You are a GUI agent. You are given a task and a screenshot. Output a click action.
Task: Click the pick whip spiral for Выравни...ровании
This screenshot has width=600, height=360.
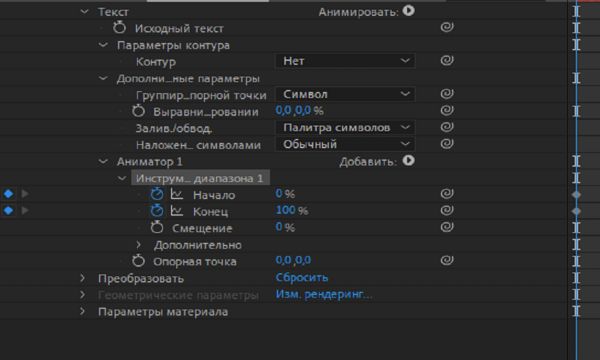447,111
